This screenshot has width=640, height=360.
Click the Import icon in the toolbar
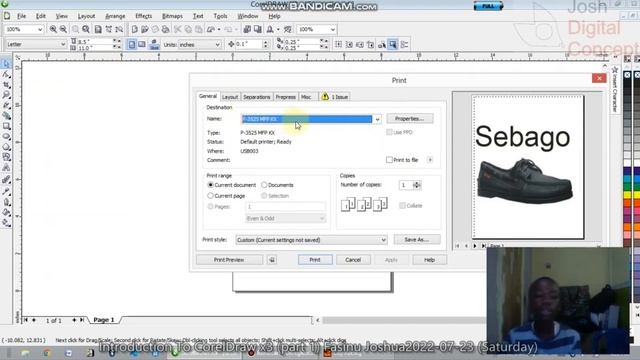[247, 29]
